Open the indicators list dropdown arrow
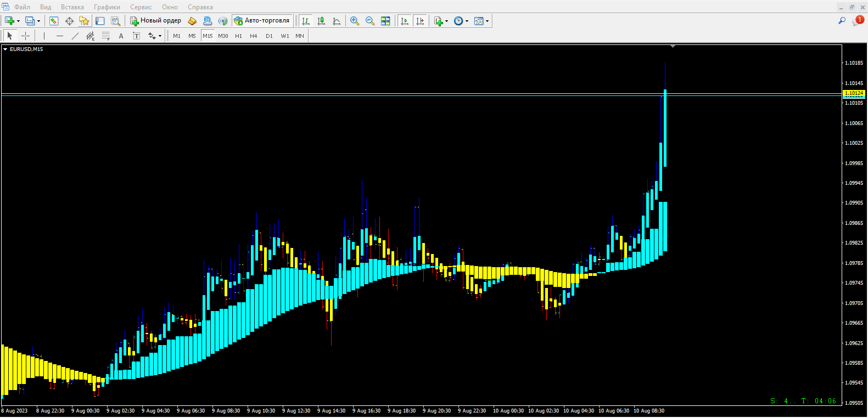Image resolution: width=868 pixels, height=418 pixels. [446, 21]
